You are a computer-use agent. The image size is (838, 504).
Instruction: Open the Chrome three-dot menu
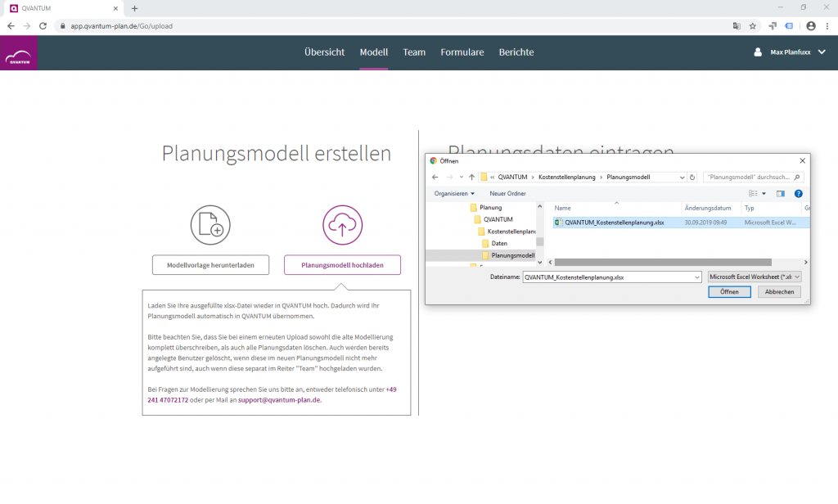click(827, 25)
